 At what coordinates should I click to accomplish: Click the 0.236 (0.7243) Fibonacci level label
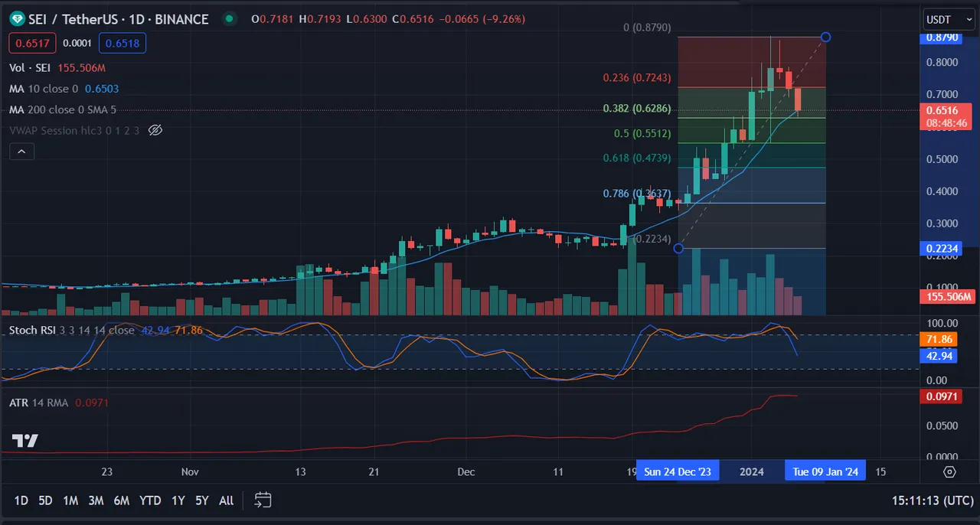click(637, 78)
